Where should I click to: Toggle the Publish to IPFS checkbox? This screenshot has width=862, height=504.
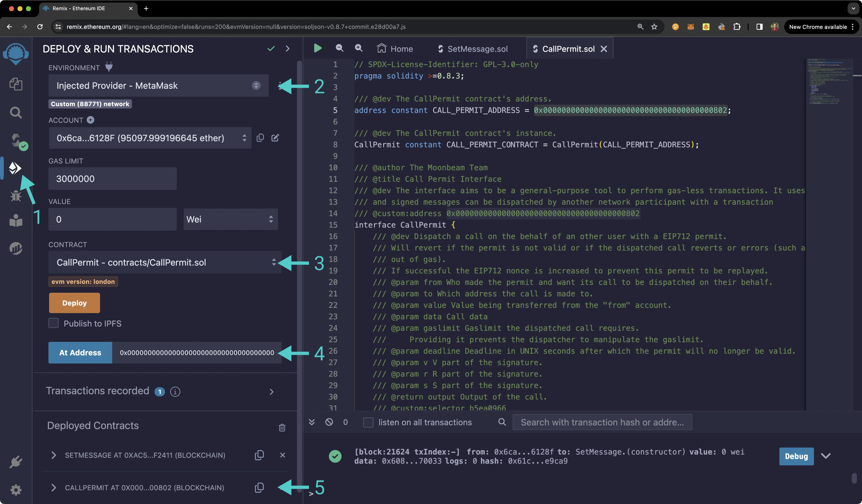[x=53, y=323]
